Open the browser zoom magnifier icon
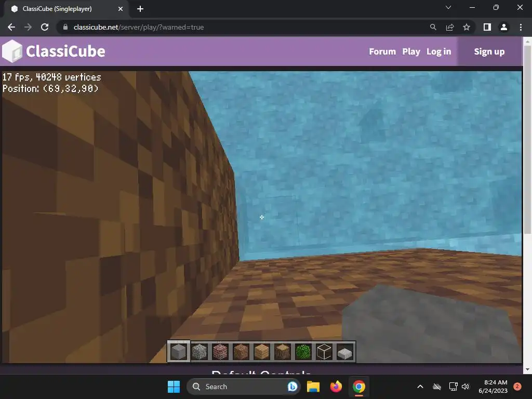 (433, 27)
